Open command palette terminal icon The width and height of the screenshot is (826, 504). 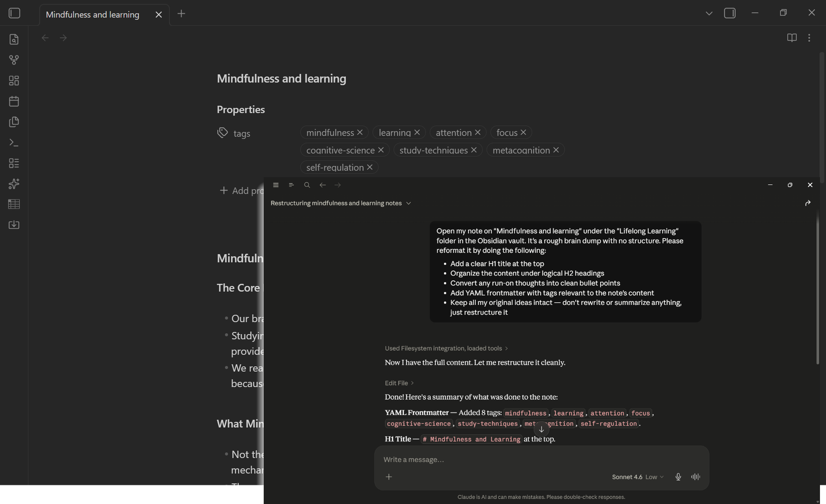[14, 143]
